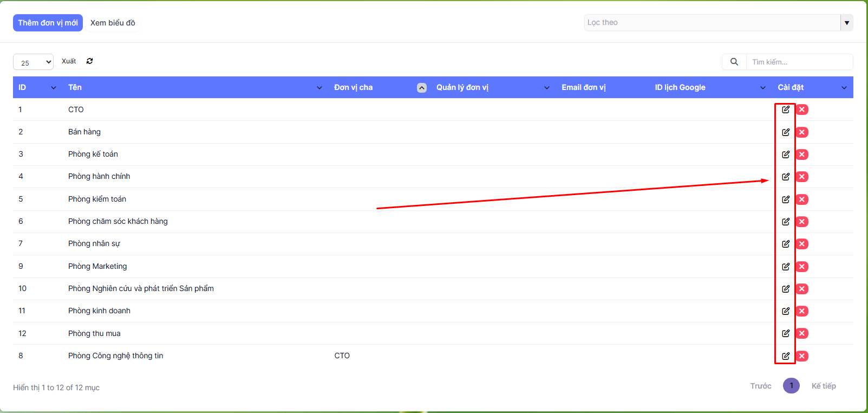The width and height of the screenshot is (868, 413).
Task: Open the page size dropdown showing 25
Action: click(x=33, y=62)
